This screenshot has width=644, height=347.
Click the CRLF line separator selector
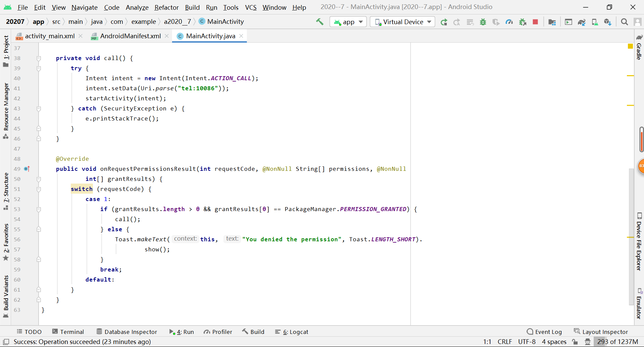click(504, 342)
